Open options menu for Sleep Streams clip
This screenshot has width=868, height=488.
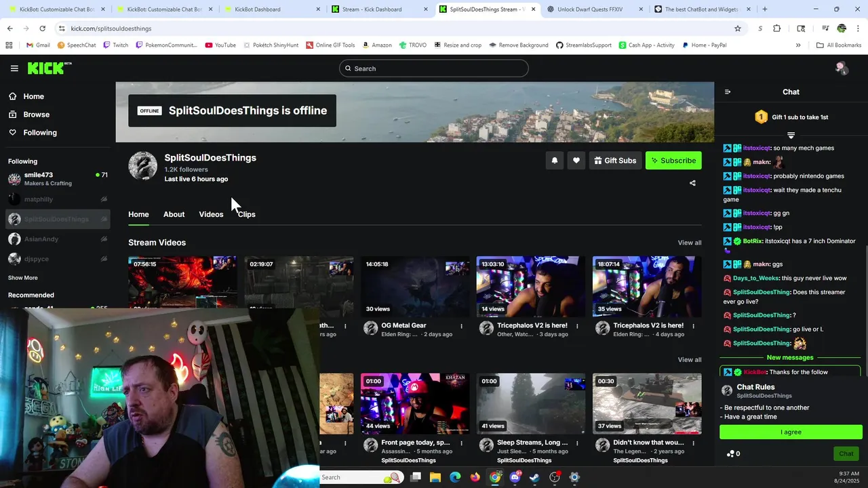578,443
